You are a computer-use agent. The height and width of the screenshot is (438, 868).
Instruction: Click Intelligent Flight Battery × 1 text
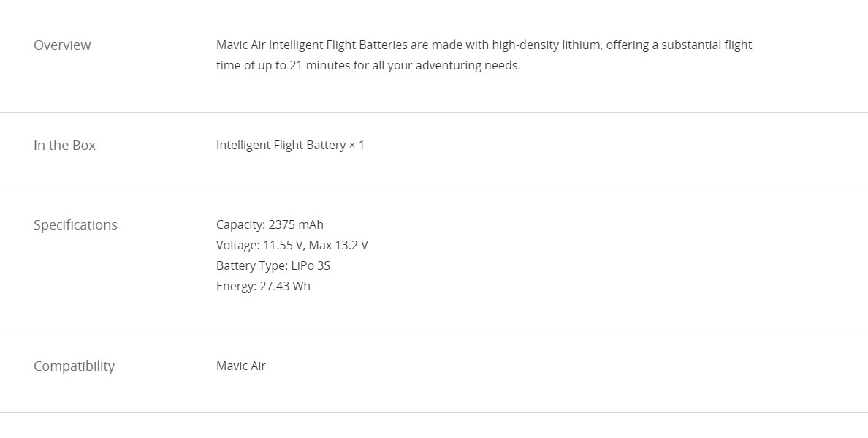tap(290, 145)
